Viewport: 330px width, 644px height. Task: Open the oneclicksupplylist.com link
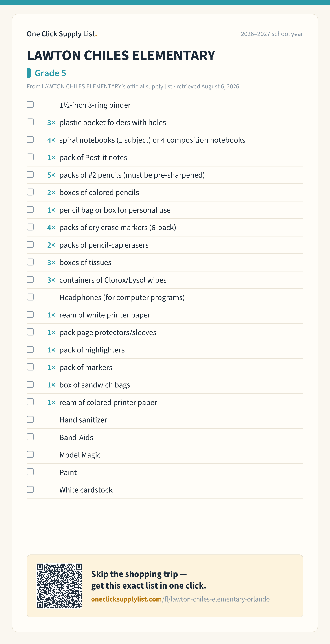coord(180,599)
